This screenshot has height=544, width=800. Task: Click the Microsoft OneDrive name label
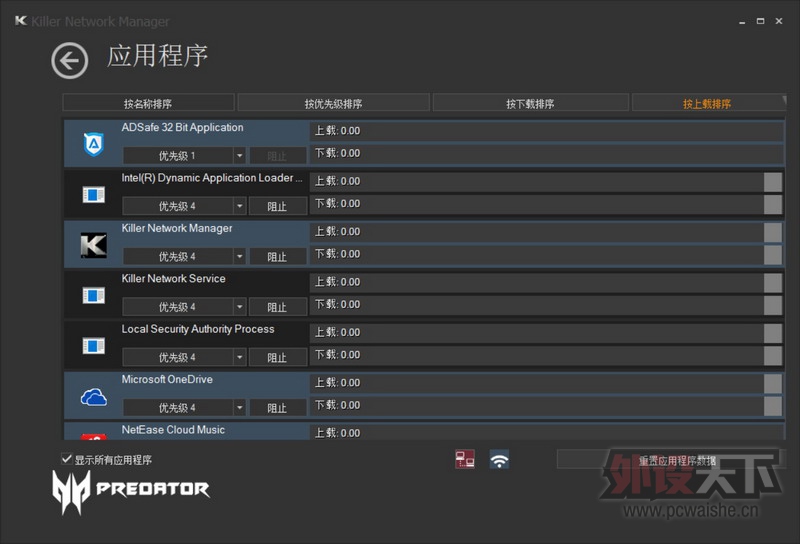[167, 379]
